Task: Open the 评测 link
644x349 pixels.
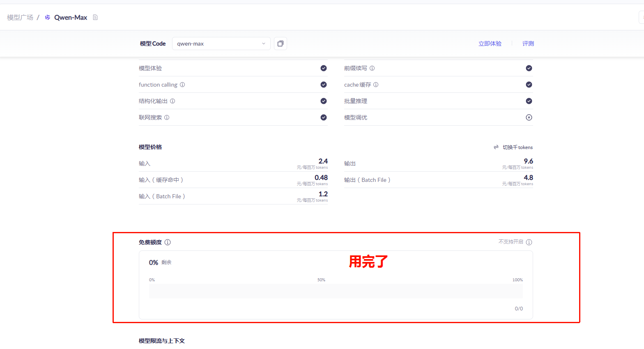Action: (x=528, y=44)
